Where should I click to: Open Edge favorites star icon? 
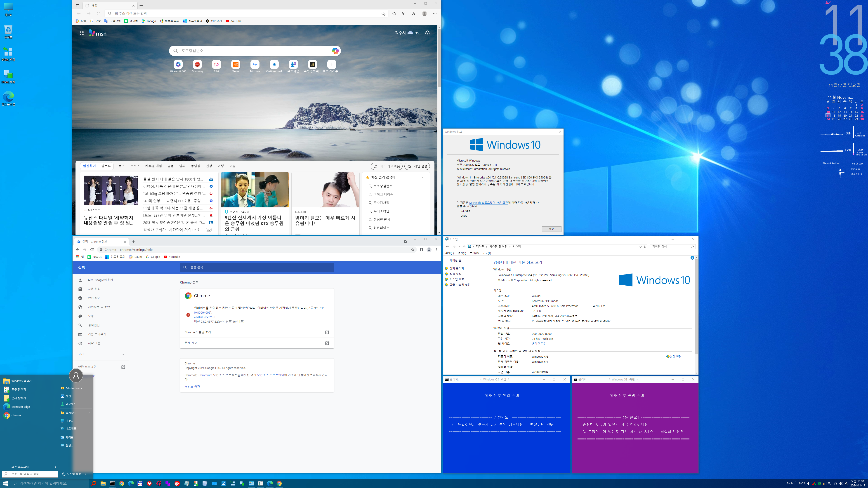click(x=394, y=14)
